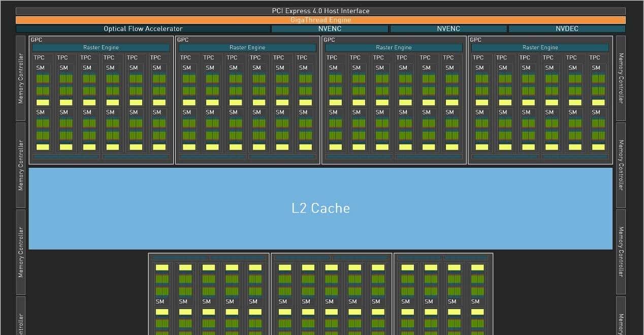Image resolution: width=644 pixels, height=335 pixels.
Task: Click the last TPC label in the fourth GPC
Action: pyautogui.click(x=595, y=58)
